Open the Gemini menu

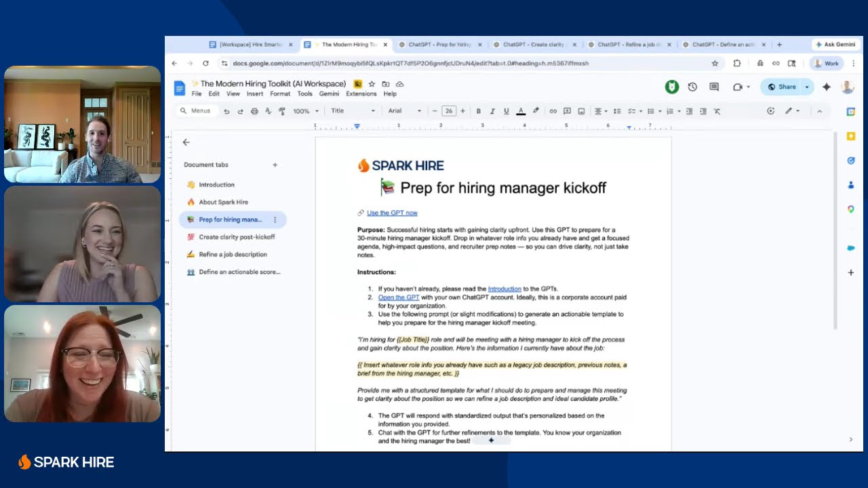tap(329, 94)
